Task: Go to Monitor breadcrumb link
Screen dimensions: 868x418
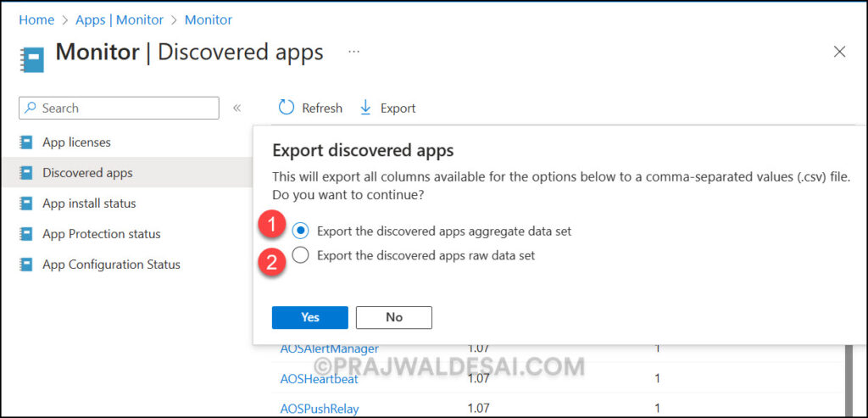Action: pos(209,20)
